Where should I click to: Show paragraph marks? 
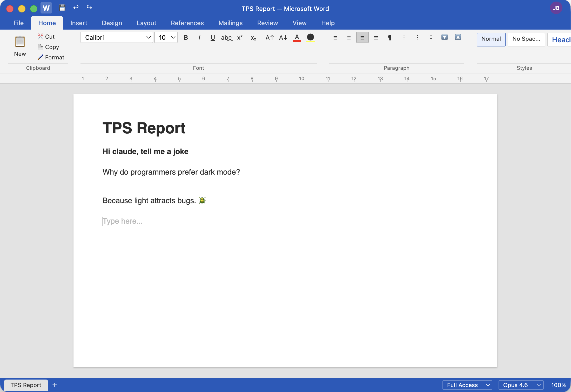pos(389,38)
